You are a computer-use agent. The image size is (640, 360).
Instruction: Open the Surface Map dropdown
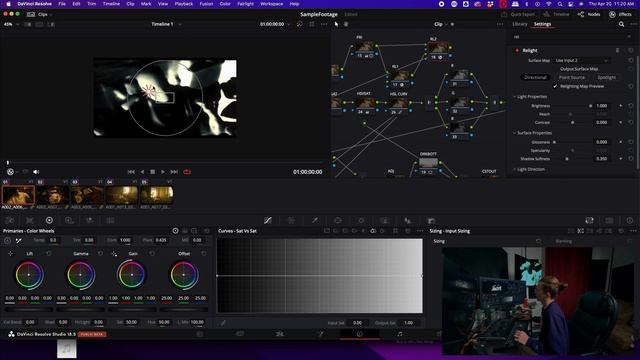[x=582, y=60]
